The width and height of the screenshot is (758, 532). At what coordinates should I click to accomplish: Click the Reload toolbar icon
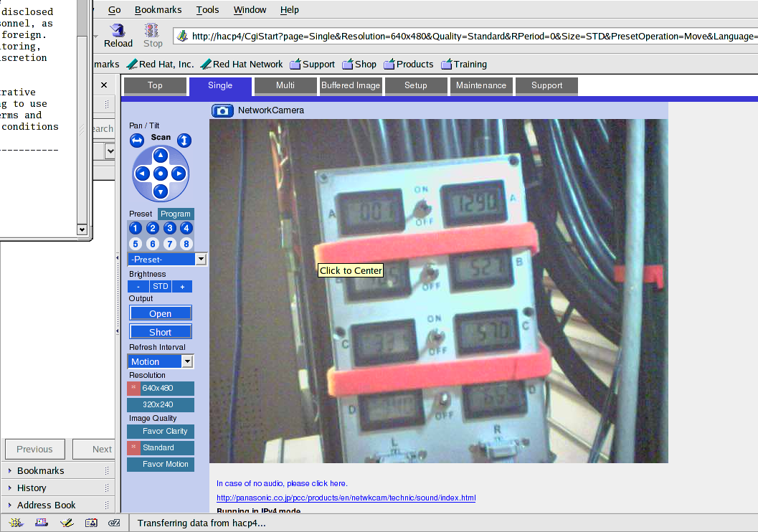(118, 36)
